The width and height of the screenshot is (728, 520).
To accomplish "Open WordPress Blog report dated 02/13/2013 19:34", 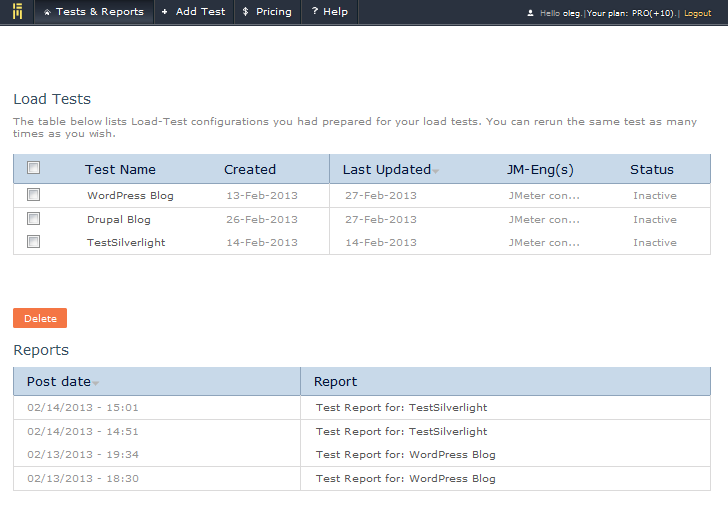I will (406, 455).
